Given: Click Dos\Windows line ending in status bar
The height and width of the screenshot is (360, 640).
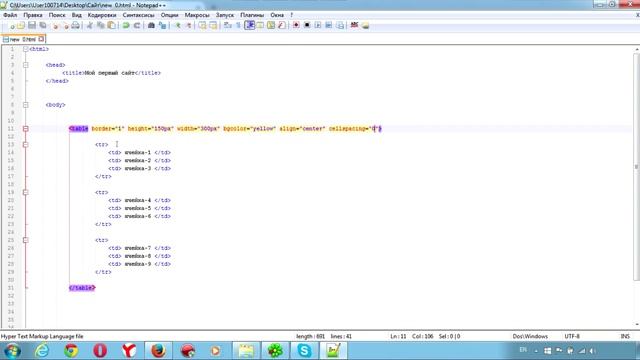Looking at the screenshot, I should coord(530,336).
